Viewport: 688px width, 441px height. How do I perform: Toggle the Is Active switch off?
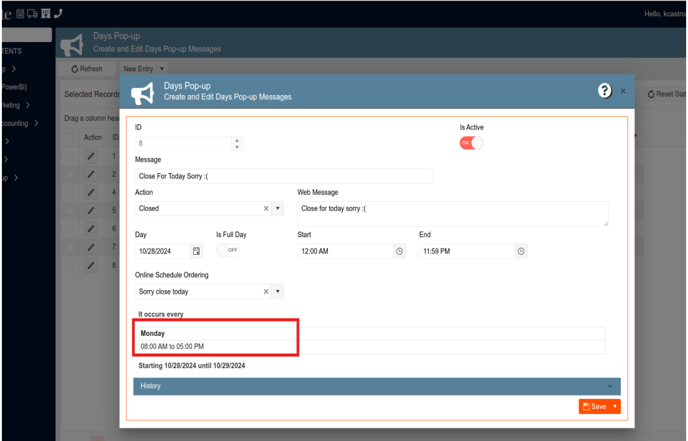pyautogui.click(x=471, y=143)
